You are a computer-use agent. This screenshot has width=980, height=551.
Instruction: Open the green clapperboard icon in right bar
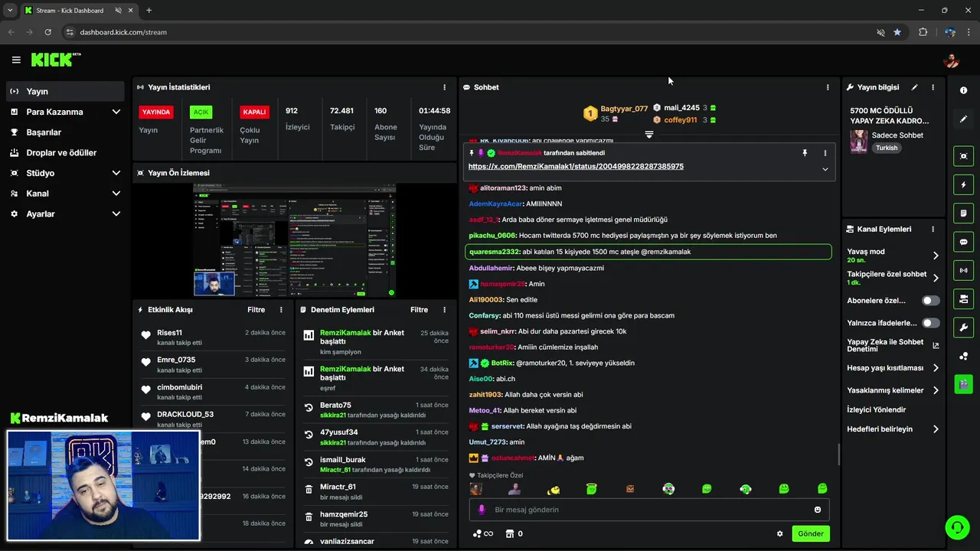(963, 383)
